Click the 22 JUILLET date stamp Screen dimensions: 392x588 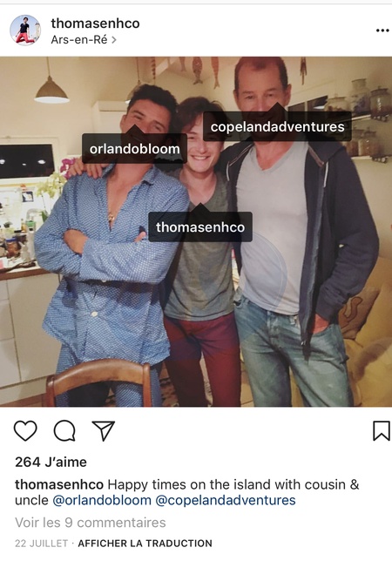click(x=41, y=544)
